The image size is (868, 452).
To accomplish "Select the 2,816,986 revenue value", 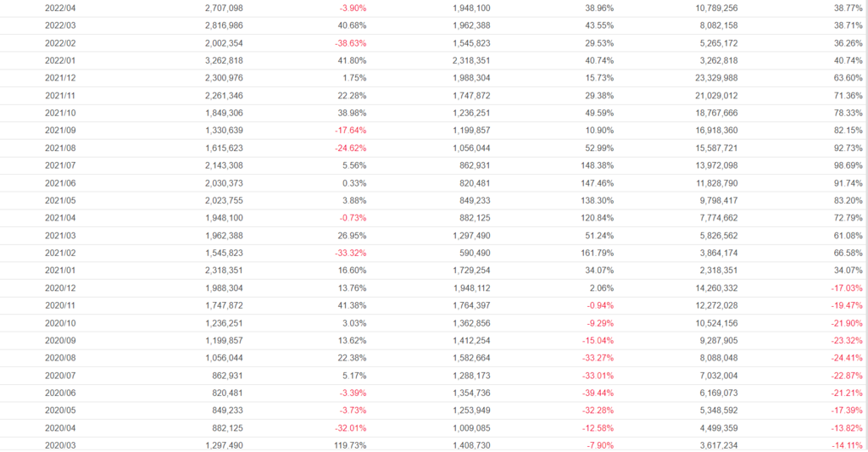I will pos(224,25).
